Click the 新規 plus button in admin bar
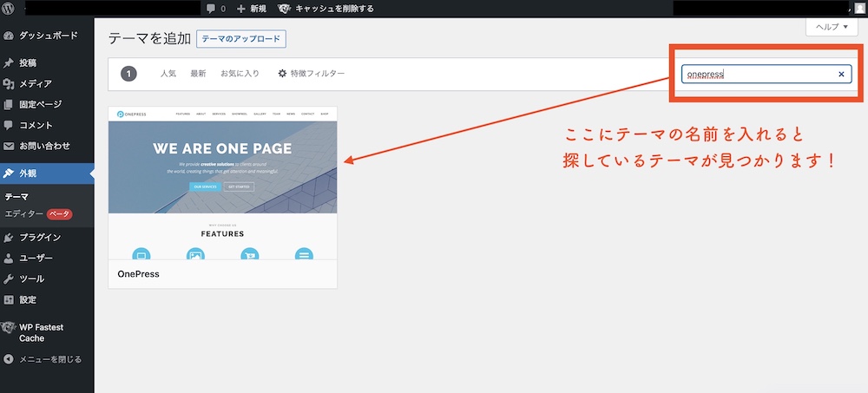 252,9
